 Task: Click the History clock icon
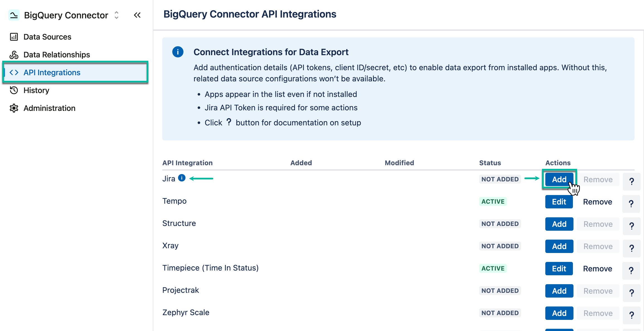point(14,90)
